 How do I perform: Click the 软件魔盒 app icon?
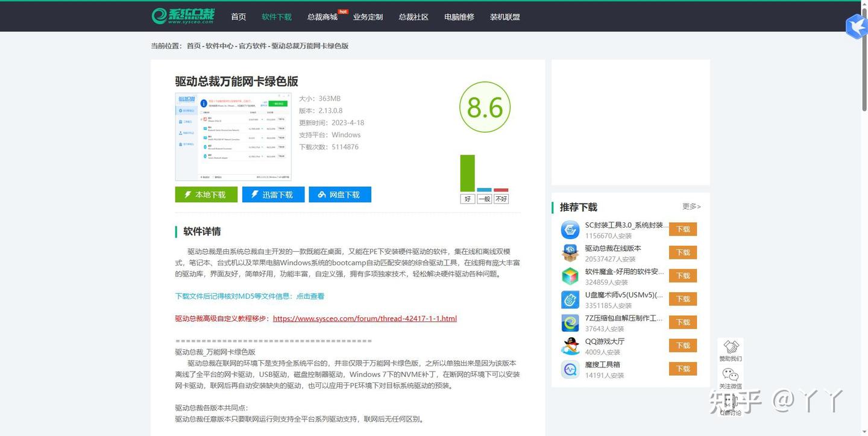tap(570, 276)
